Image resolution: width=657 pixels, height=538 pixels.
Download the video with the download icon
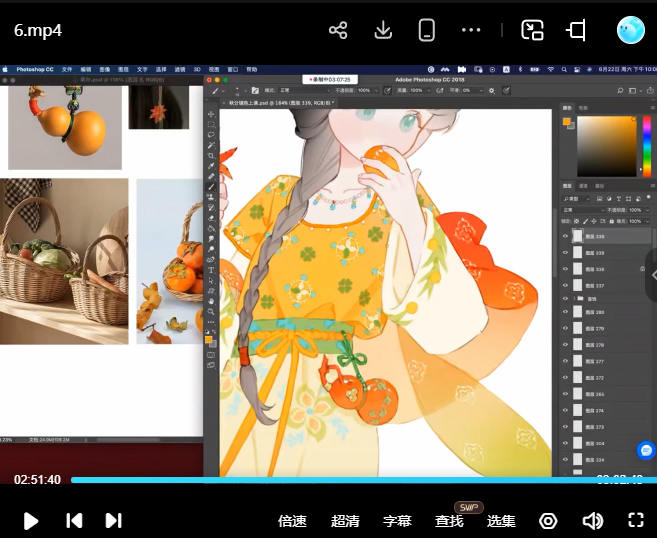tap(382, 30)
